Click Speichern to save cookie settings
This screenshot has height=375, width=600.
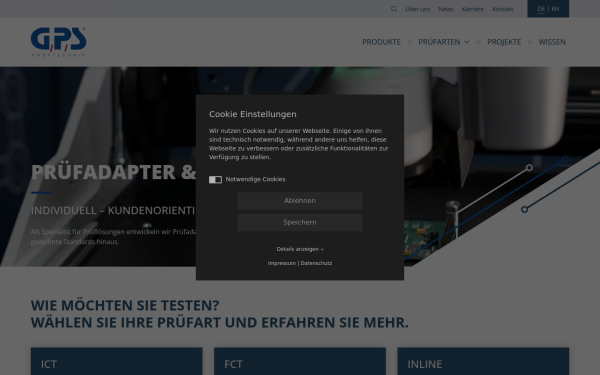click(300, 222)
